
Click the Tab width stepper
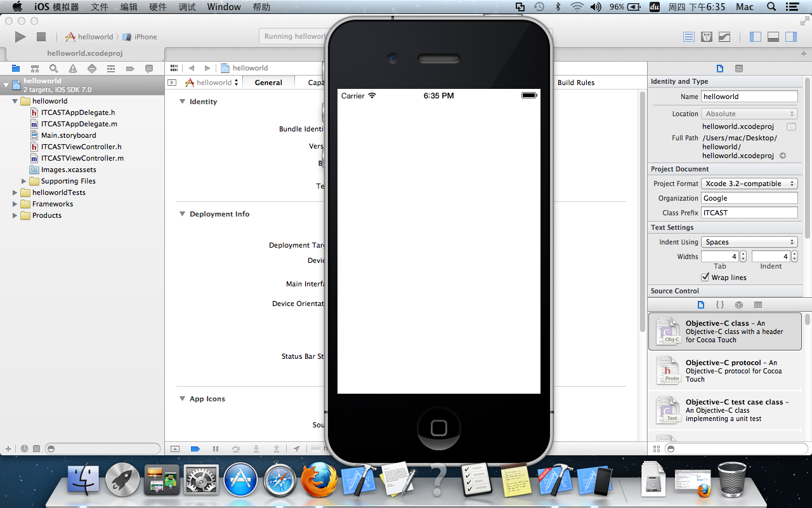click(743, 257)
